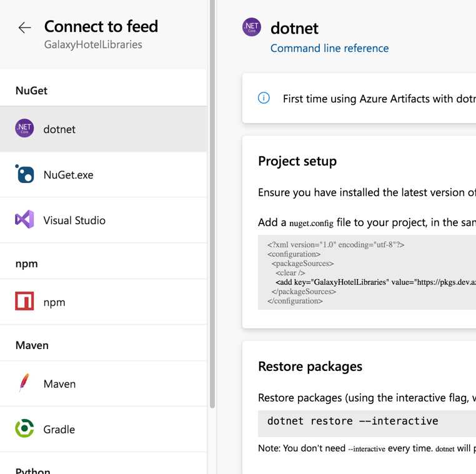
Task: Click the dotnet restore --interactive command box
Action: pyautogui.click(x=367, y=423)
